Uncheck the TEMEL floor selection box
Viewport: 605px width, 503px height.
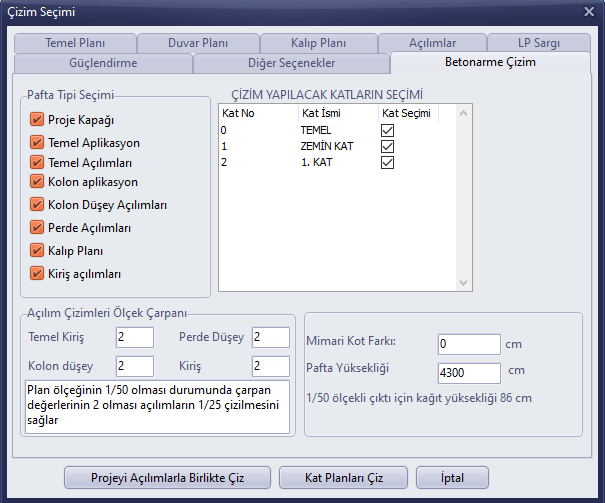pos(387,130)
